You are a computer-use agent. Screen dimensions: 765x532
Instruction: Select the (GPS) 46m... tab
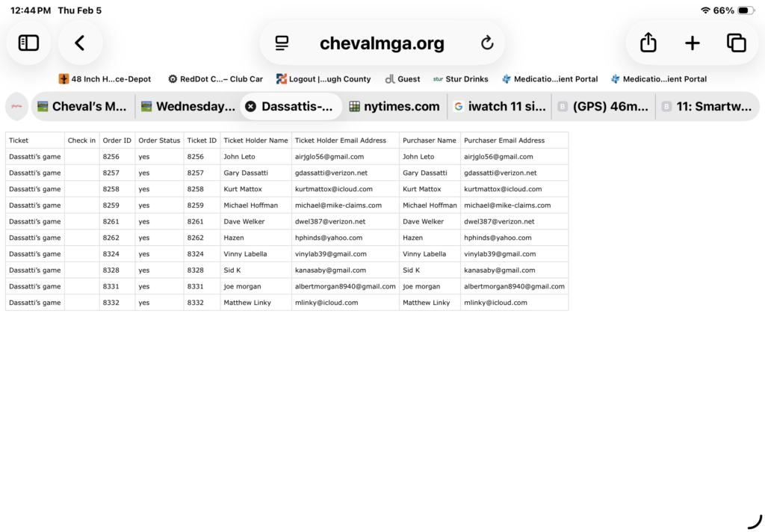click(x=603, y=106)
